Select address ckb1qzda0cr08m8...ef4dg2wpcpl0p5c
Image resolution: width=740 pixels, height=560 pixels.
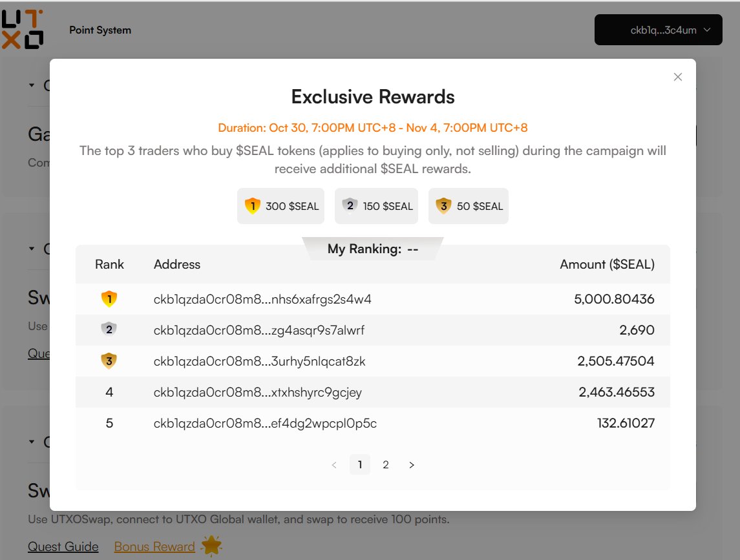[x=265, y=423]
